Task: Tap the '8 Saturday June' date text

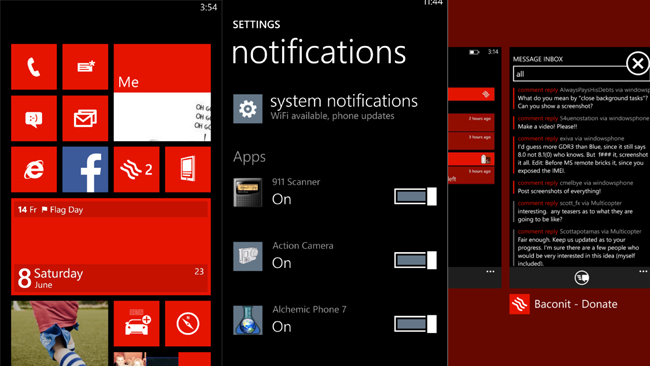Action: tap(51, 278)
